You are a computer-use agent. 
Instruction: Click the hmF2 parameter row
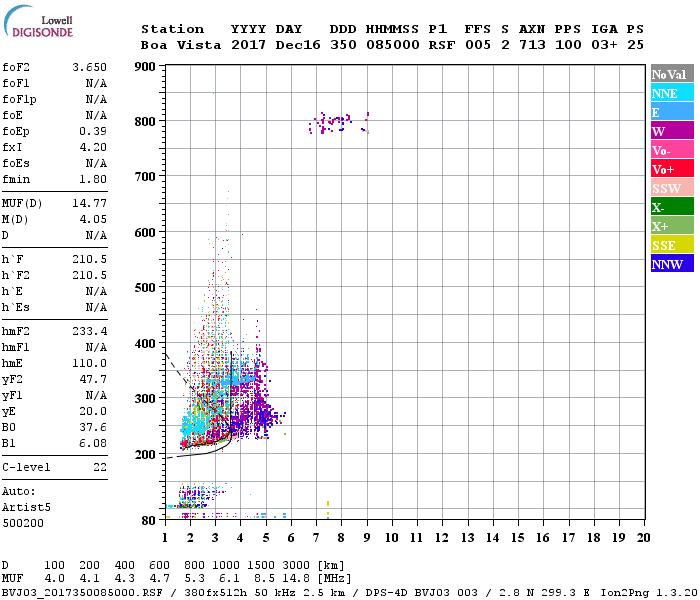[x=55, y=331]
